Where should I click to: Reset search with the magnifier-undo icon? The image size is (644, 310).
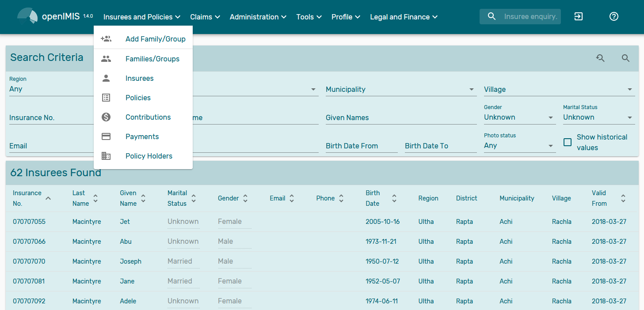[600, 58]
